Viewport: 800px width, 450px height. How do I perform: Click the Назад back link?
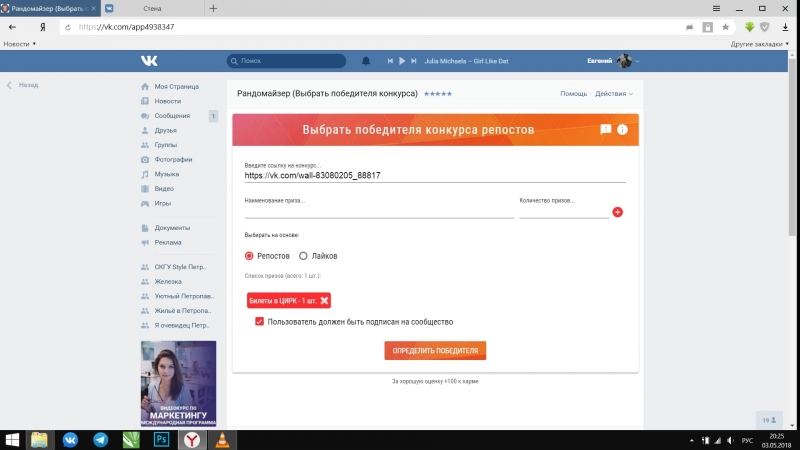coord(22,85)
